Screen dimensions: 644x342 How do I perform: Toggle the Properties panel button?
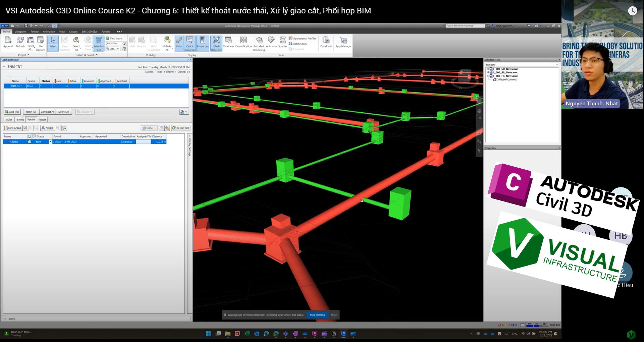203,43
